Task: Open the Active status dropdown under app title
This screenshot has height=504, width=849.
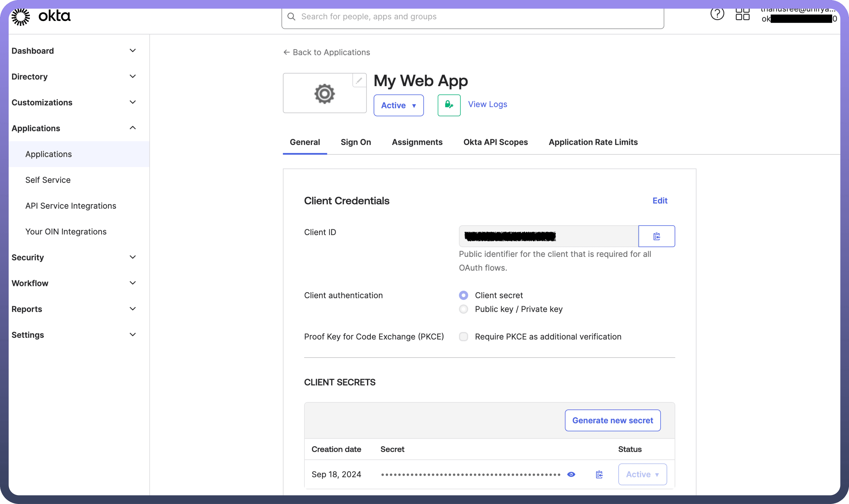Action: click(398, 105)
